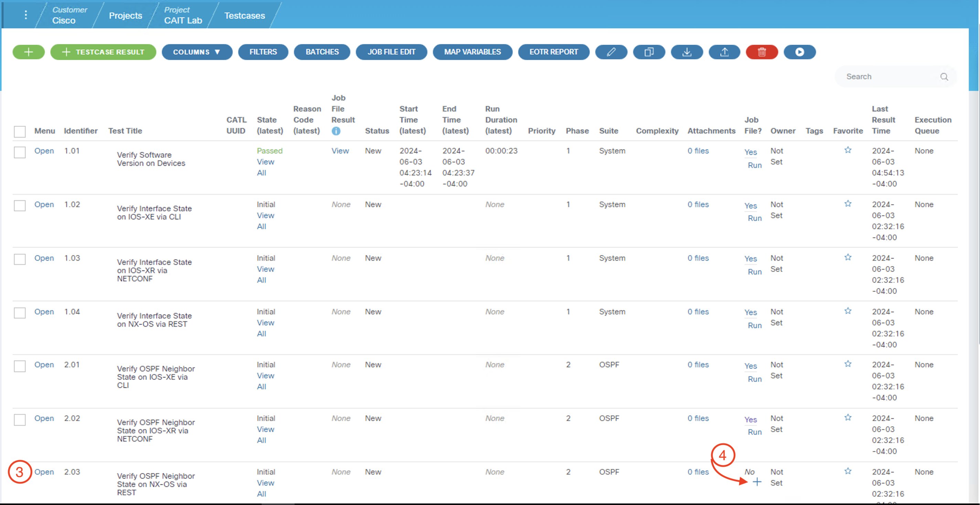The image size is (980, 505).
Task: Click the download icon button
Action: (x=687, y=52)
